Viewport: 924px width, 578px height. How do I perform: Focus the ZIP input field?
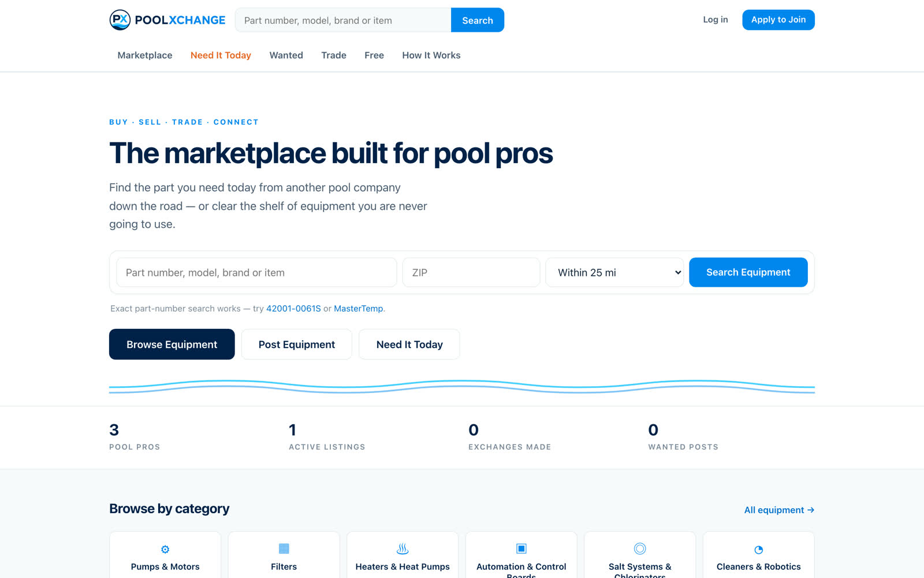click(x=471, y=272)
